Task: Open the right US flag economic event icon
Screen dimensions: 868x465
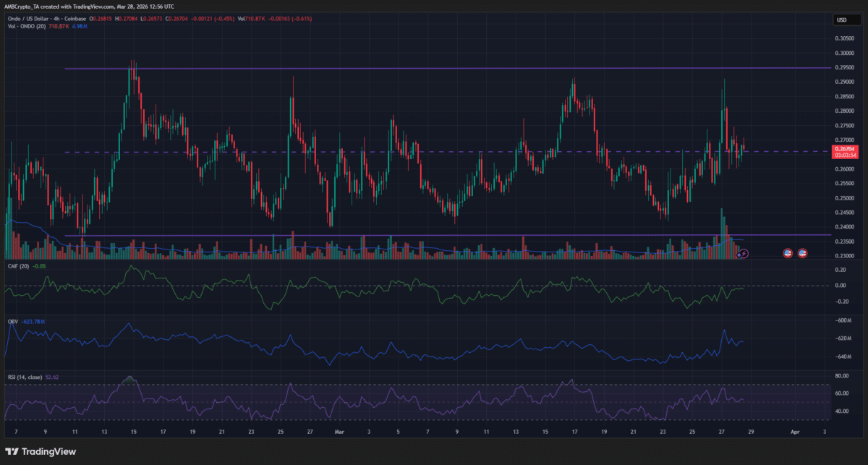Action: (801, 252)
